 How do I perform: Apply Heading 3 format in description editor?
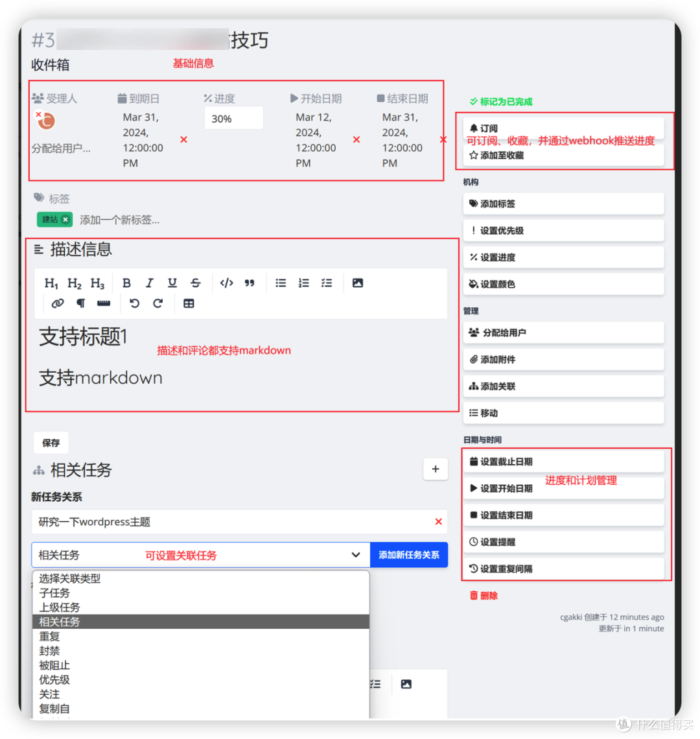click(97, 283)
